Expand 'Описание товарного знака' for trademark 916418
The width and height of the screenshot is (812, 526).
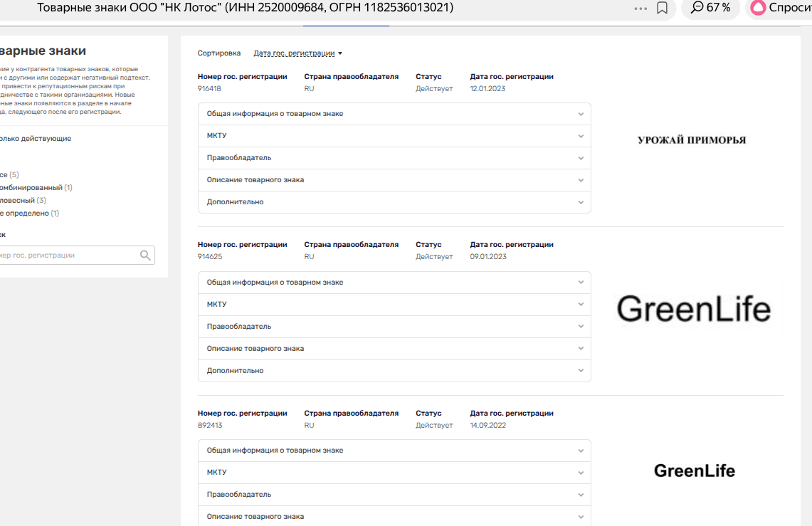pyautogui.click(x=394, y=180)
